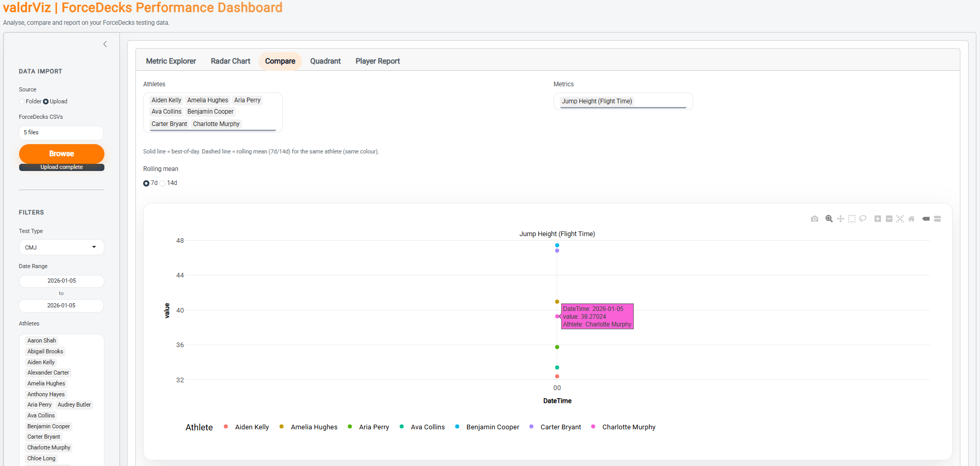Select Aiden Kelly in sidebar athlete filter
Viewport: 980px width, 466px height.
coord(41,363)
